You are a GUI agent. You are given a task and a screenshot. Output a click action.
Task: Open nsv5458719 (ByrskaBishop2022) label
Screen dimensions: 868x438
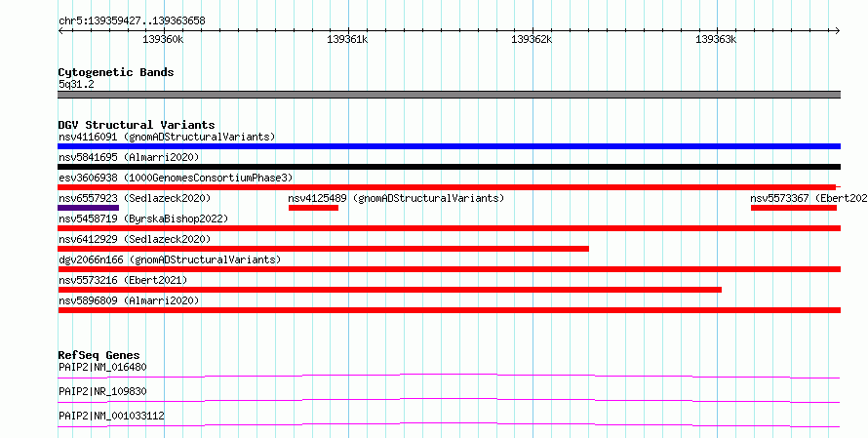143,219
